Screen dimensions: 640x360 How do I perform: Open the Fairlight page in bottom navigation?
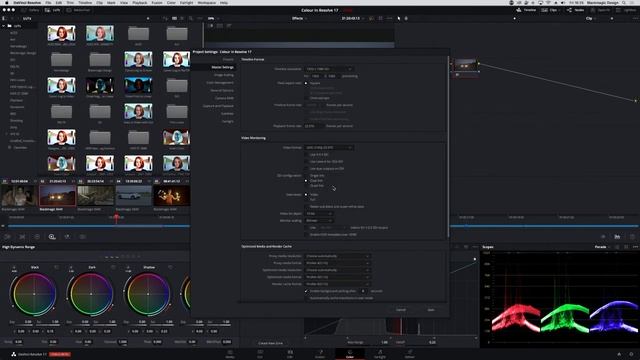380,353
